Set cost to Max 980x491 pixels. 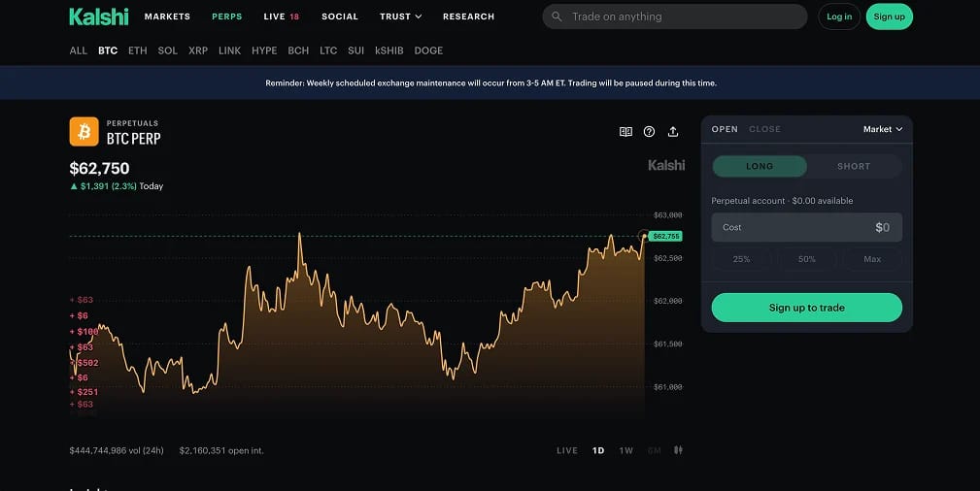point(872,259)
